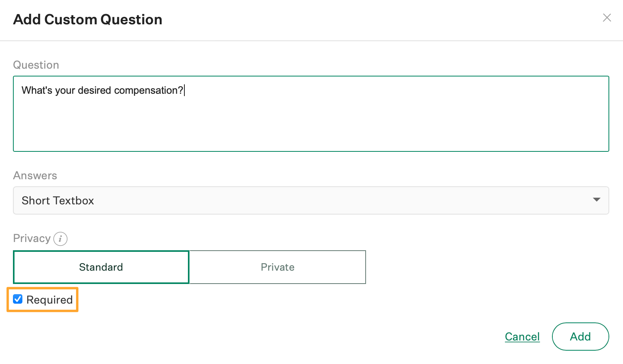Uncheck the Required checkbox
623x364 pixels.
(18, 299)
